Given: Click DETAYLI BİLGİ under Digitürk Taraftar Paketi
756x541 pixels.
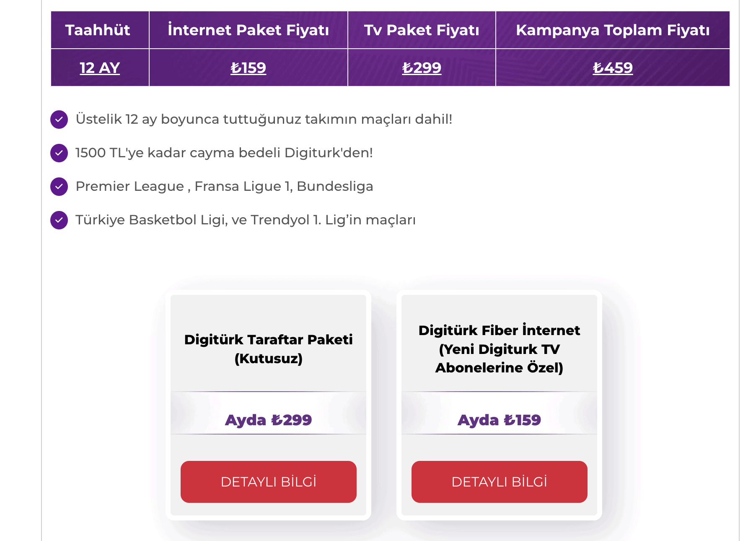Looking at the screenshot, I should click(x=268, y=481).
